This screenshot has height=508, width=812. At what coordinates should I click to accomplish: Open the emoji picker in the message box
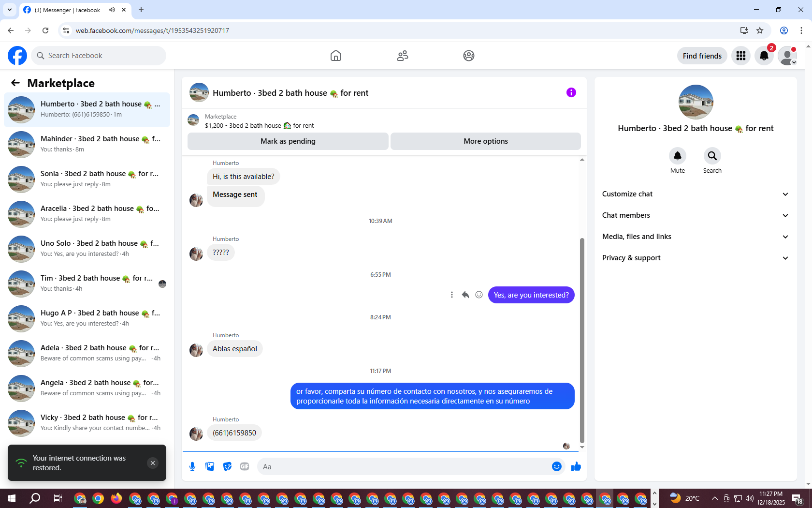click(557, 466)
